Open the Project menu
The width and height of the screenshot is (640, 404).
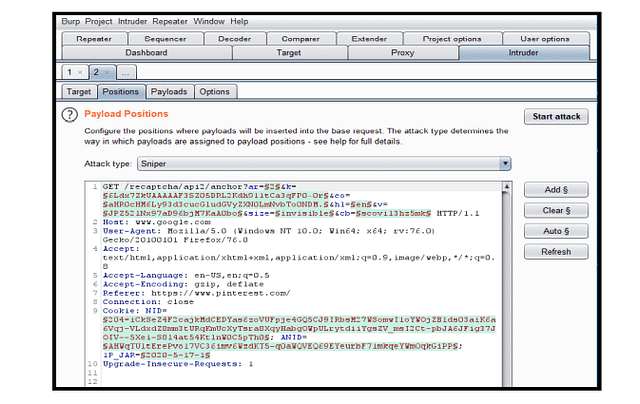[98, 21]
